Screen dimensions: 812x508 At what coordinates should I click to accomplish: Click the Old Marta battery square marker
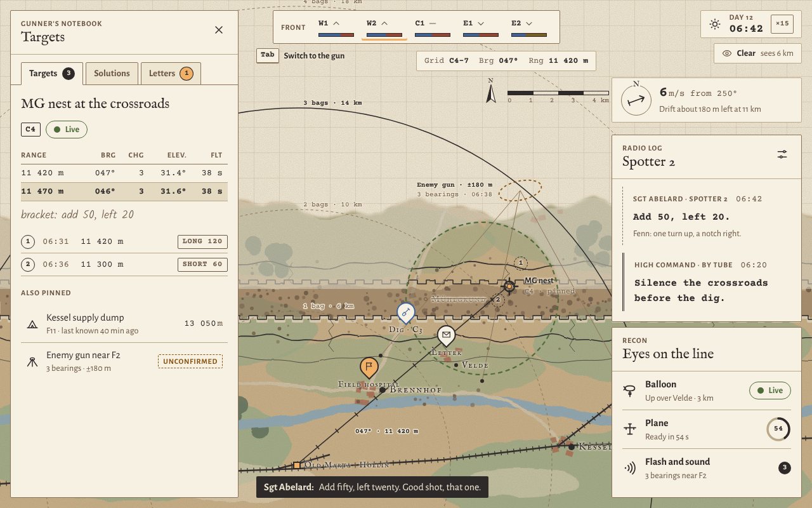[x=296, y=465]
